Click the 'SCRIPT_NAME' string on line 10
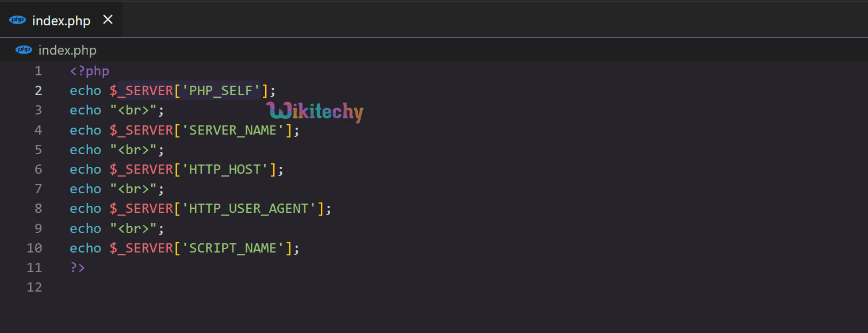Viewport: 868px width, 333px height. pyautogui.click(x=233, y=248)
